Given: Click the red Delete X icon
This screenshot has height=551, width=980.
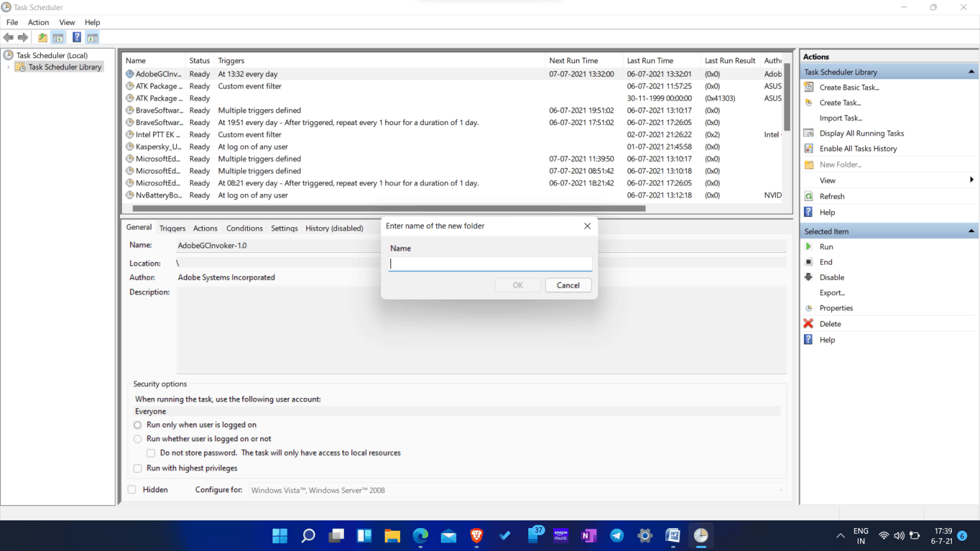Looking at the screenshot, I should pyautogui.click(x=808, y=324).
